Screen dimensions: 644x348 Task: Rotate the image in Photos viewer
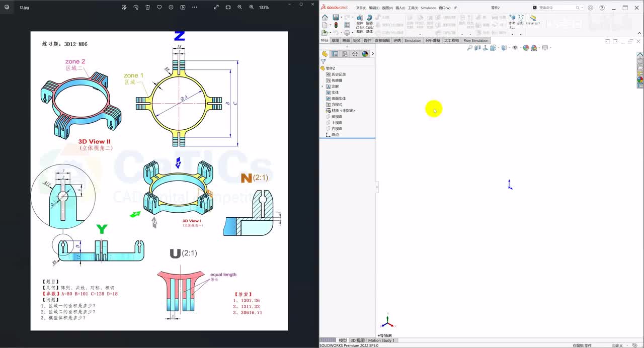136,7
